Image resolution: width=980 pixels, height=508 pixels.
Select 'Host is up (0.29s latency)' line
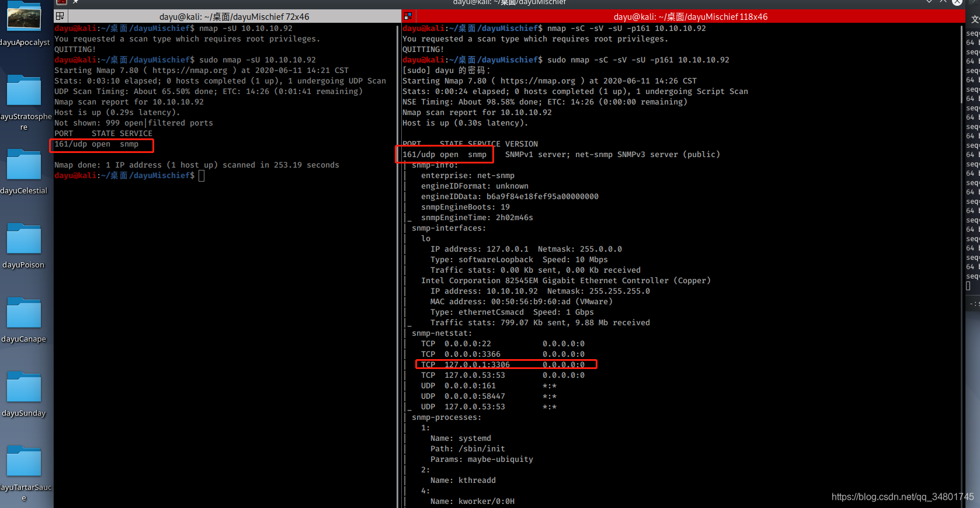coord(117,112)
